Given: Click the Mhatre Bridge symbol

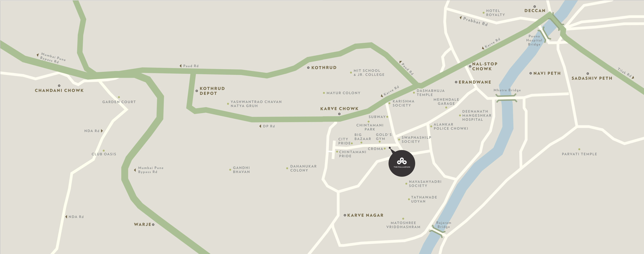Looking at the screenshot, I should [506, 98].
